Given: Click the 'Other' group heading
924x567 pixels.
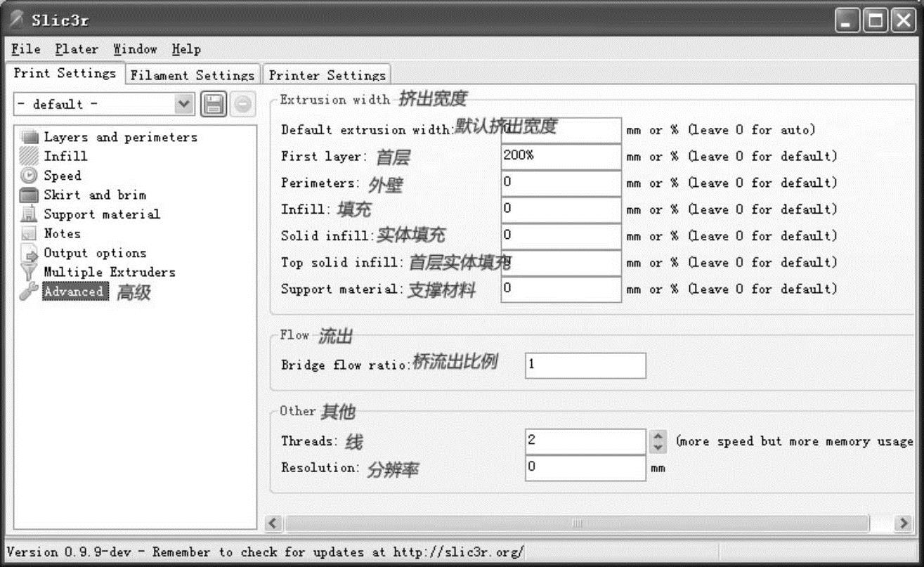Looking at the screenshot, I should (x=298, y=411).
